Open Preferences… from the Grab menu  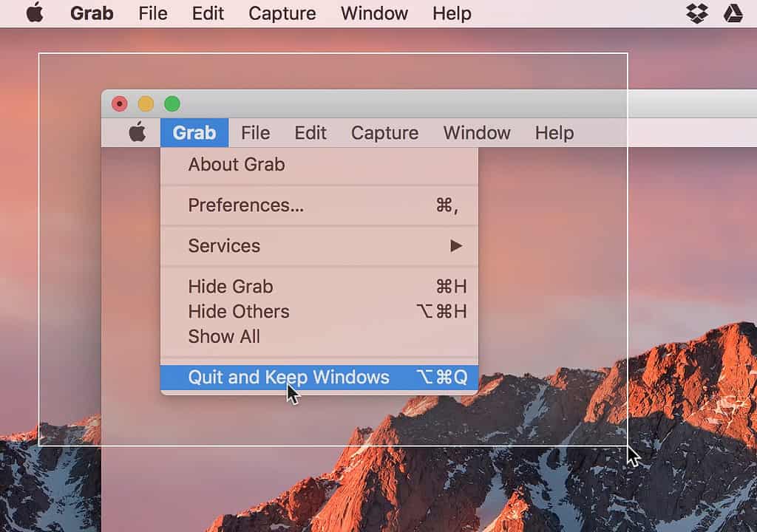click(319, 205)
